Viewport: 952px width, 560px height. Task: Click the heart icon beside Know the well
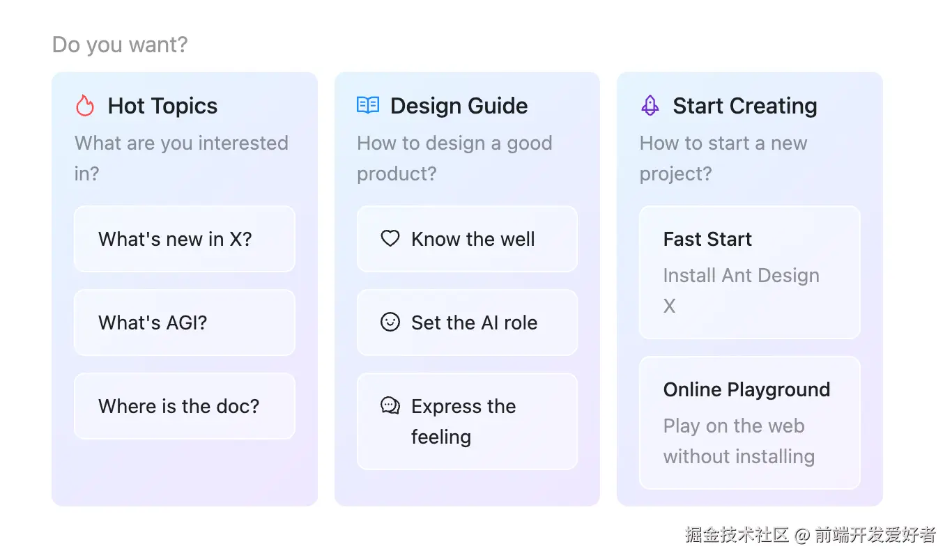click(x=390, y=239)
